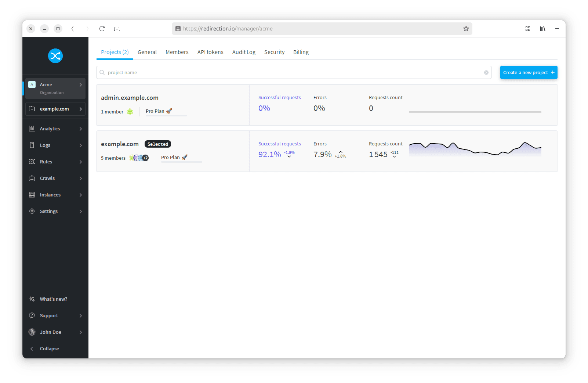Image resolution: width=588 pixels, height=383 pixels.
Task: Click the 92.1% successful requests value
Action: point(270,155)
